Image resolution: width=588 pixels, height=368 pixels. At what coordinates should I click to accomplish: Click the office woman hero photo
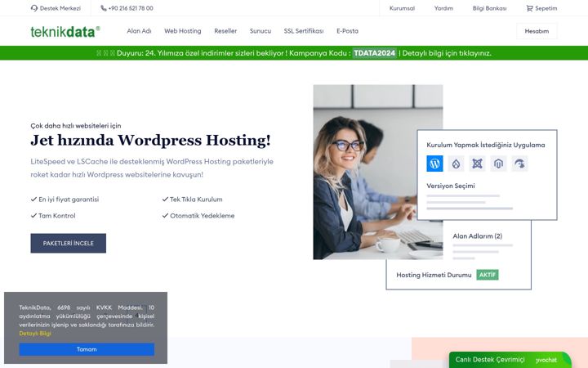click(x=378, y=172)
